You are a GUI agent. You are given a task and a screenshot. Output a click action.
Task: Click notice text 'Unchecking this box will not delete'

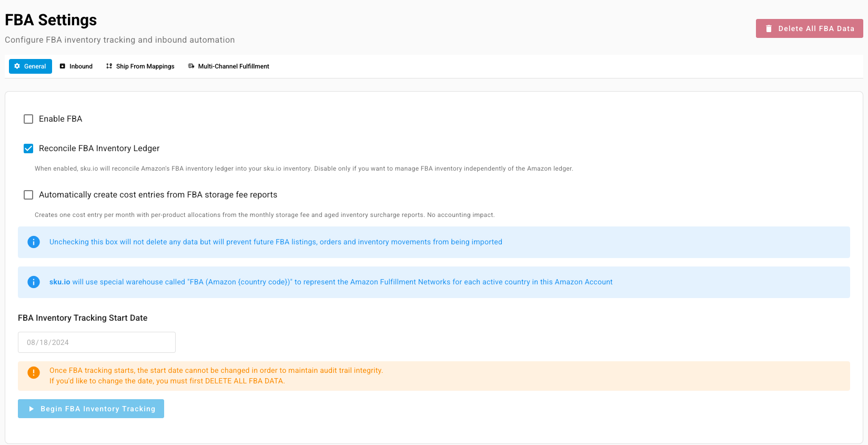276,242
